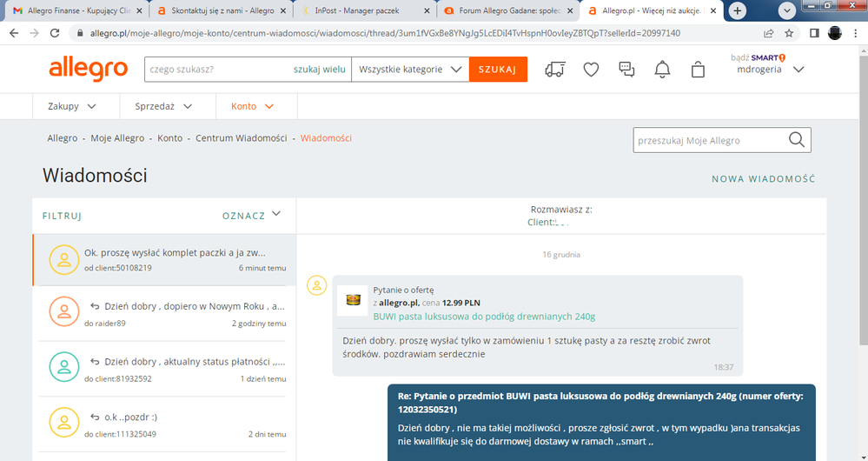Click the Client link under Rozmawiasz z

tap(548, 222)
